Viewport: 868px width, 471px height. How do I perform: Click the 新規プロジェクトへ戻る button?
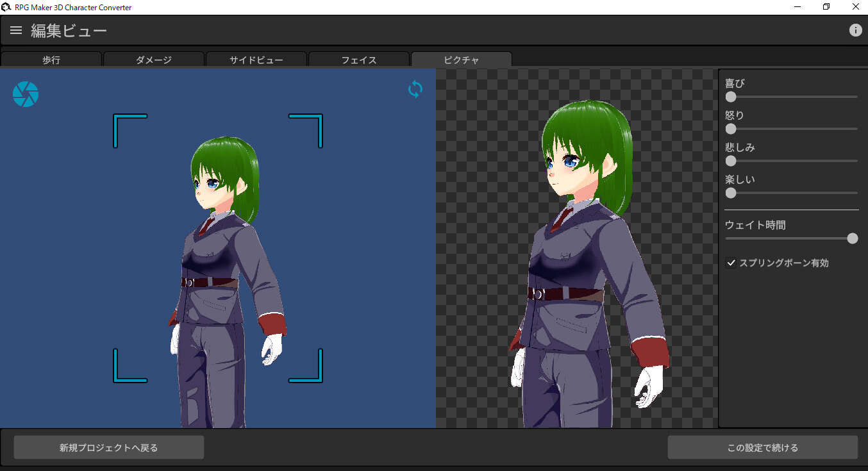point(108,447)
